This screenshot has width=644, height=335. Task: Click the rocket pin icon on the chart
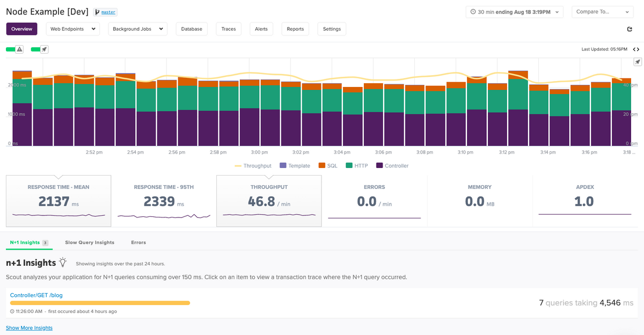coord(638,61)
